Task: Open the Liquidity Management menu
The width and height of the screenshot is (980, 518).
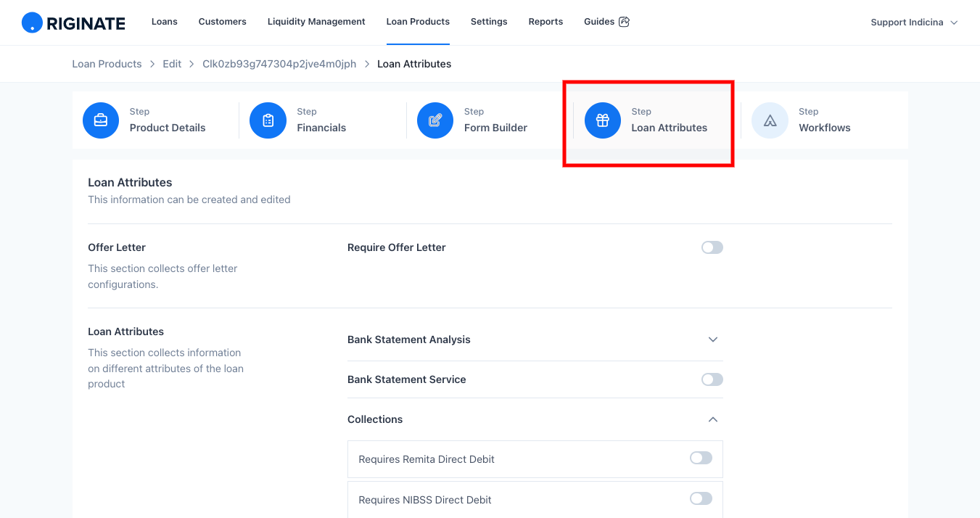Action: (x=316, y=22)
